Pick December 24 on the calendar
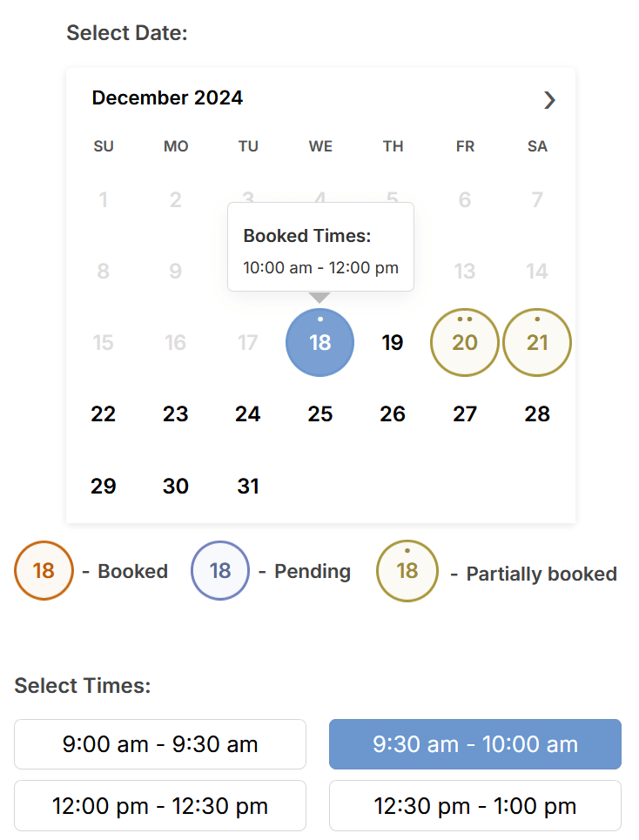Viewport: 639px width, 840px height. pos(248,414)
